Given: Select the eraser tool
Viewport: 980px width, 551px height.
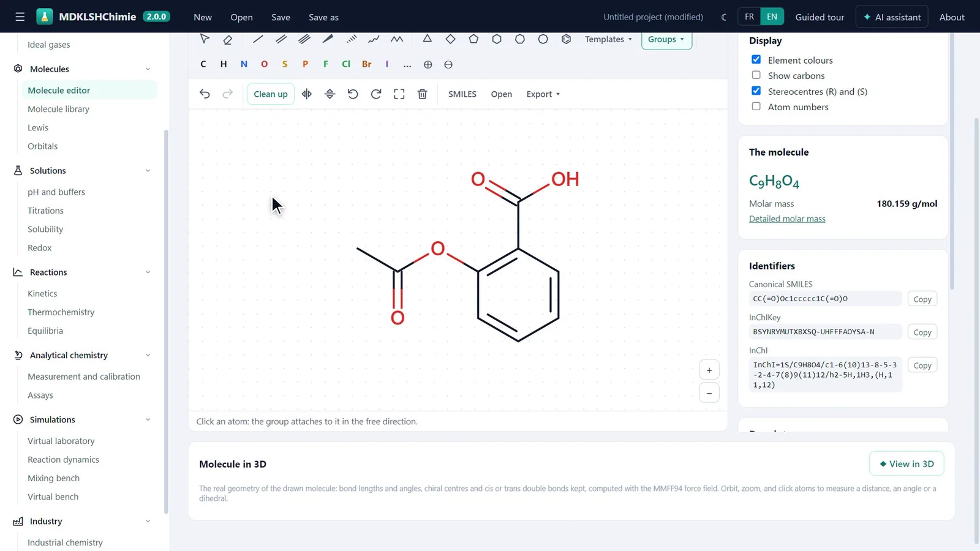Looking at the screenshot, I should point(228,39).
